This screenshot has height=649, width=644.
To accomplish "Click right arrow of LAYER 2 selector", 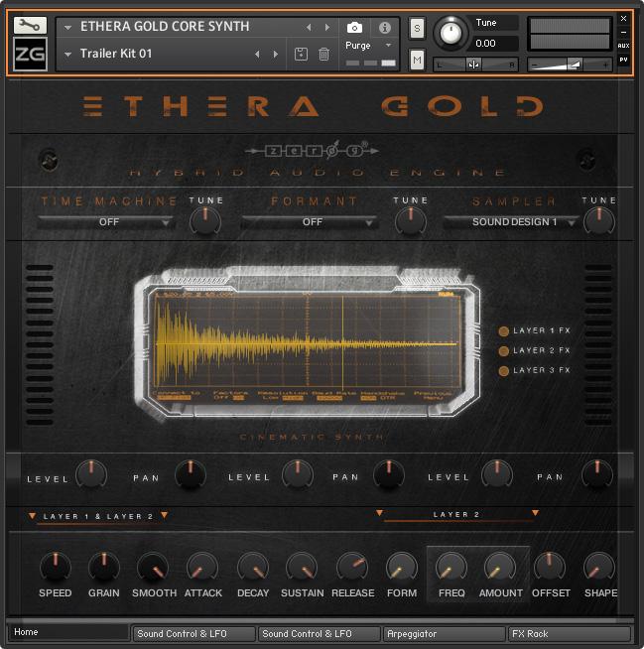I will click(535, 513).
